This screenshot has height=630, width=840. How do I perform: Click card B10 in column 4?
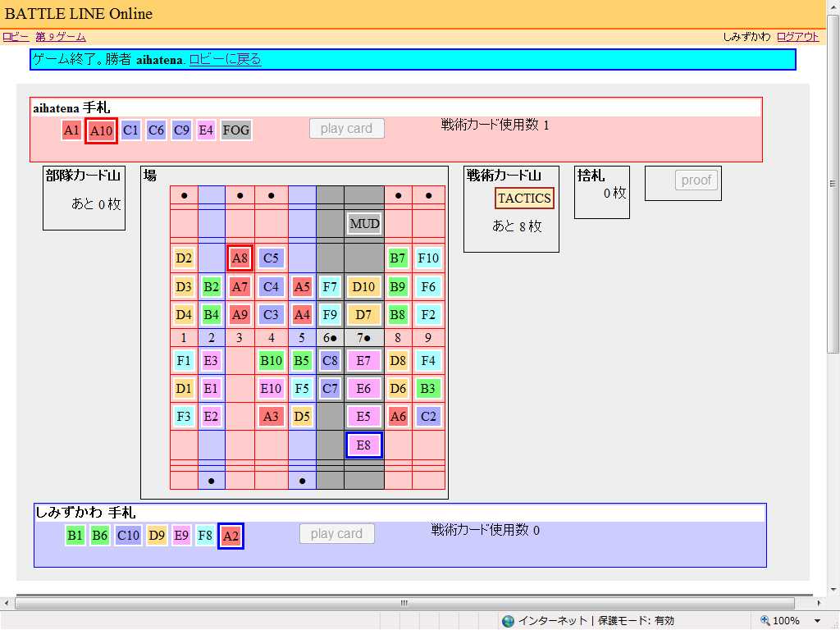coord(271,361)
